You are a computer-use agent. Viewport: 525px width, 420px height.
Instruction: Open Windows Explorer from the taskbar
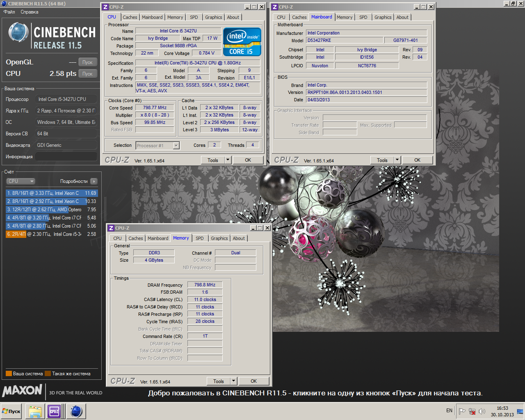35,411
